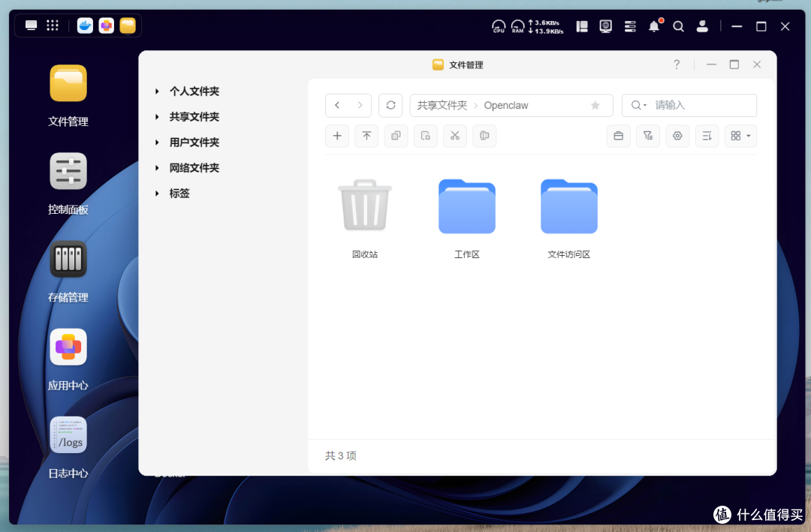Open the view mode dropdown

[x=740, y=136]
